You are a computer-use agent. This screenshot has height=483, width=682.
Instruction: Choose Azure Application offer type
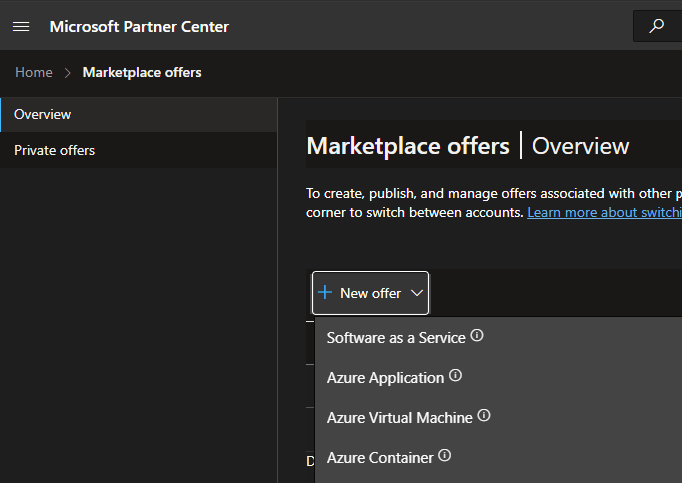(385, 378)
